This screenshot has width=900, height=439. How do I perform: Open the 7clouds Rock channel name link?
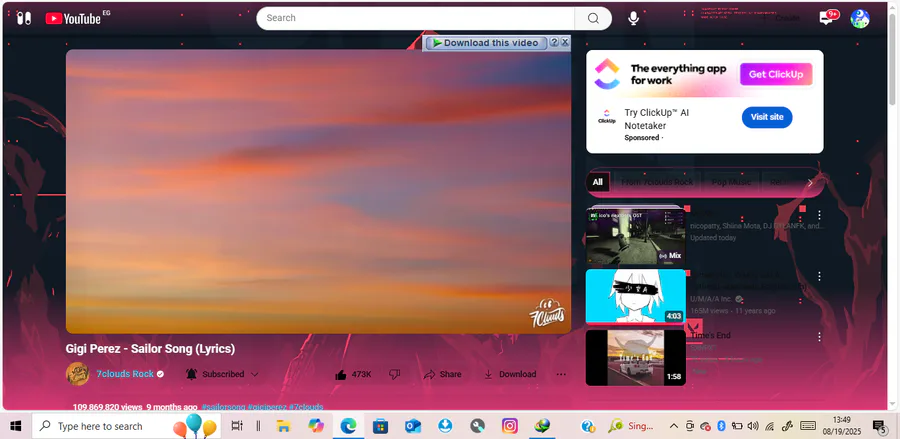(x=125, y=374)
